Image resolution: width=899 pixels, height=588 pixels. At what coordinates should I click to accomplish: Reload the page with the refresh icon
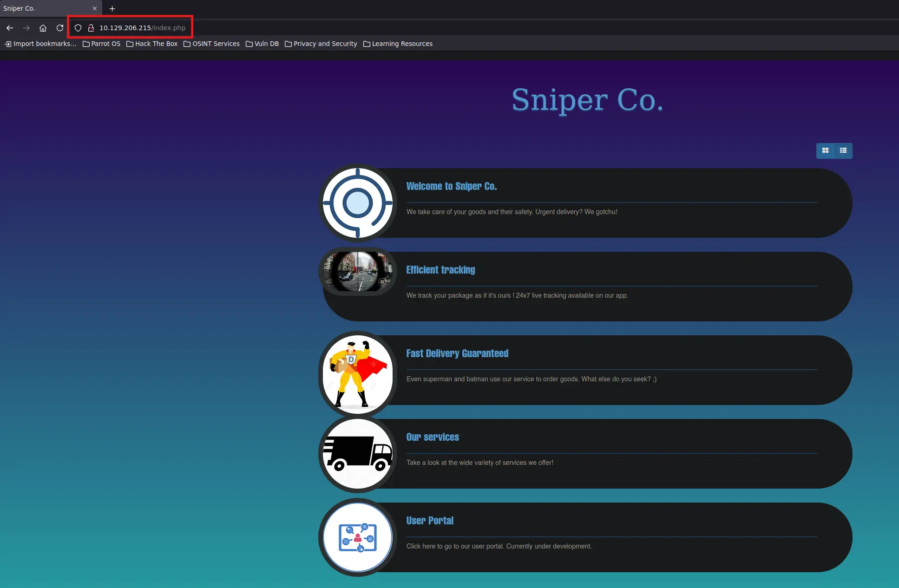tap(60, 28)
